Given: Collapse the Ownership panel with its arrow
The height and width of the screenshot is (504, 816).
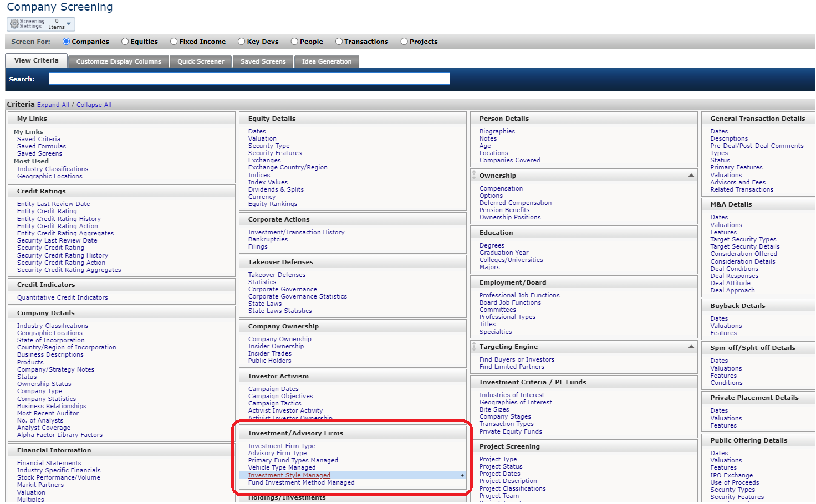Looking at the screenshot, I should [691, 176].
